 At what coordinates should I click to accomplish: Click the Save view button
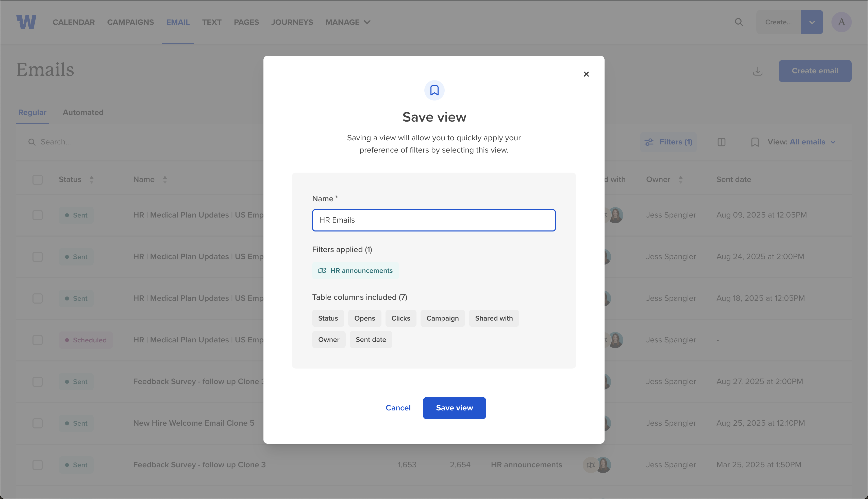click(454, 408)
